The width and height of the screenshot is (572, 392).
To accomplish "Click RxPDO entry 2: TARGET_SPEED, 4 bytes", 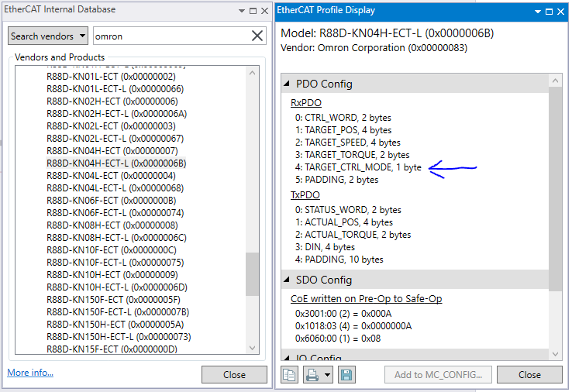I will click(348, 143).
